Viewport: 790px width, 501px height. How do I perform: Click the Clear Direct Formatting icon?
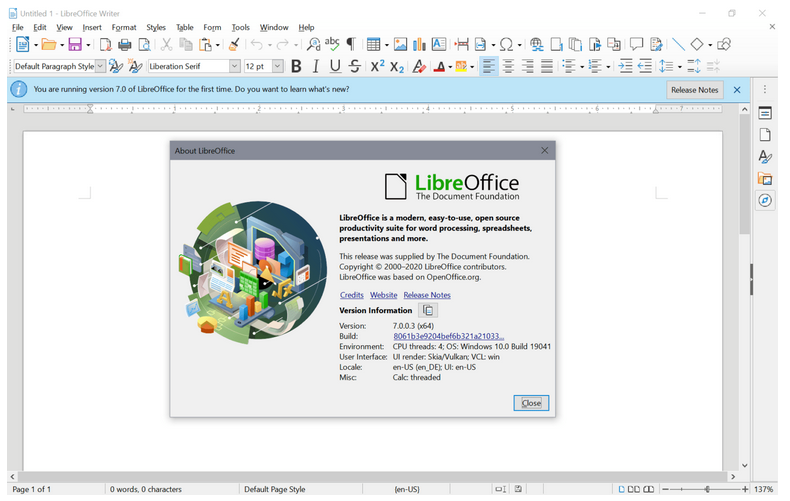point(419,66)
